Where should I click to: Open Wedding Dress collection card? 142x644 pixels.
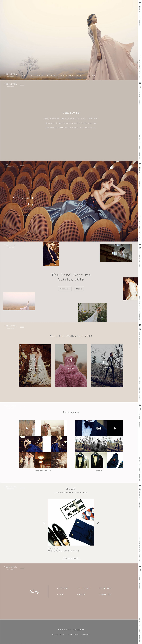[x=35, y=366]
